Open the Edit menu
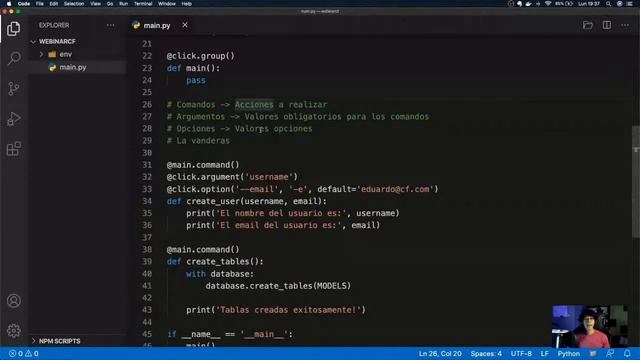This screenshot has height=360, width=640. (53, 4)
